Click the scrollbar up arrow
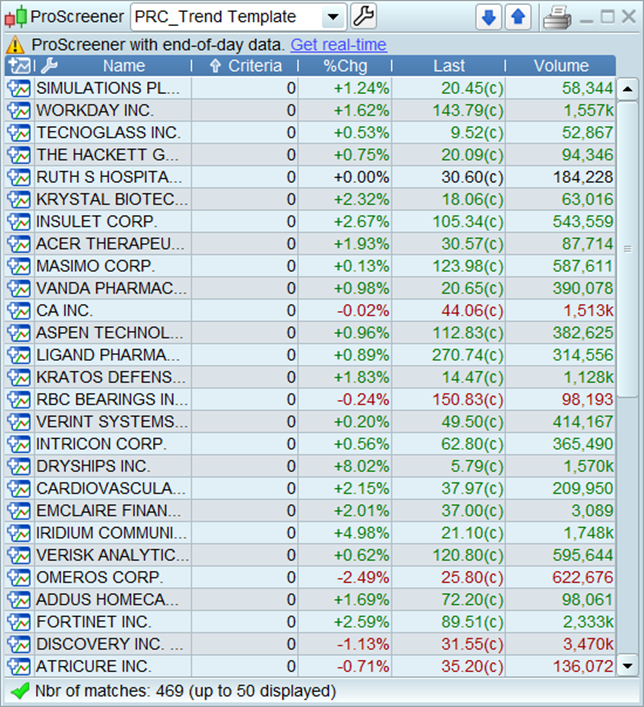Viewport: 644px width, 707px height. coord(627,89)
